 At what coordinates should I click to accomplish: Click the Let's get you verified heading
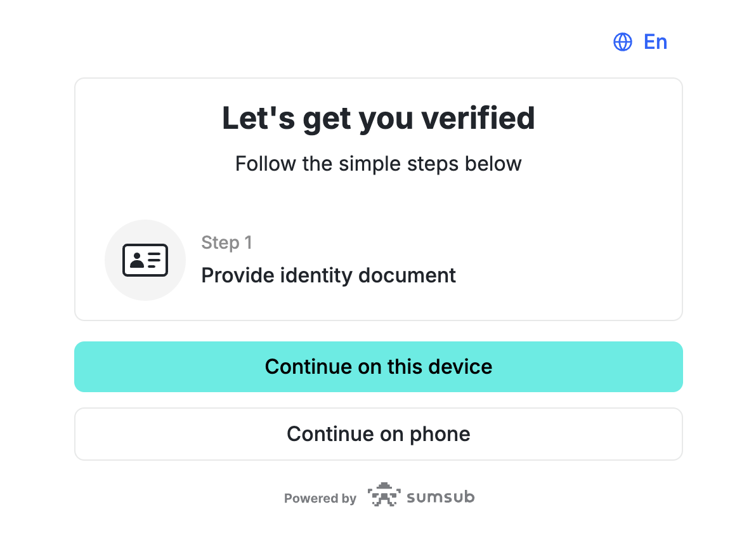tap(379, 118)
